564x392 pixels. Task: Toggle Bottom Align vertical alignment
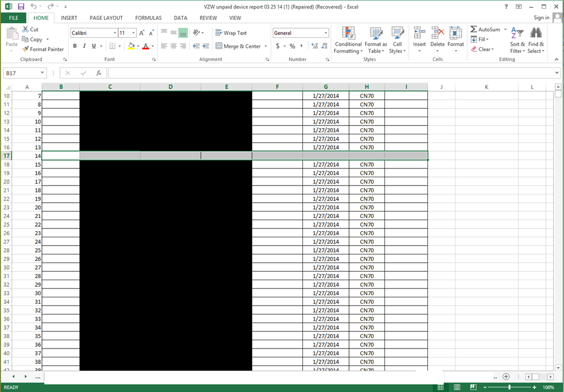pyautogui.click(x=183, y=32)
